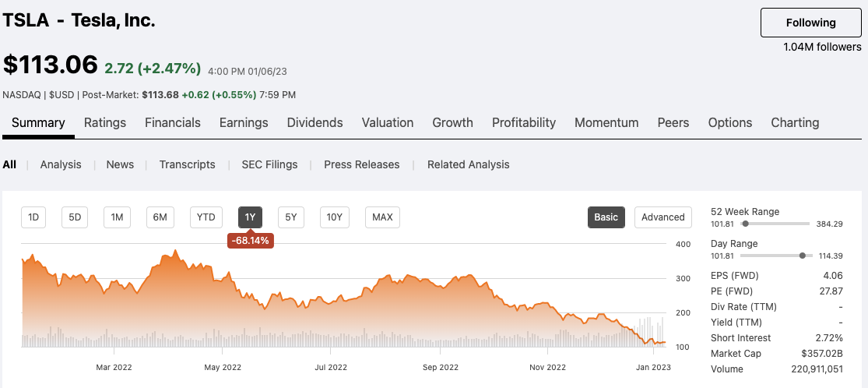Click the 1.04M followers text
The width and height of the screenshot is (868, 388).
(822, 47)
